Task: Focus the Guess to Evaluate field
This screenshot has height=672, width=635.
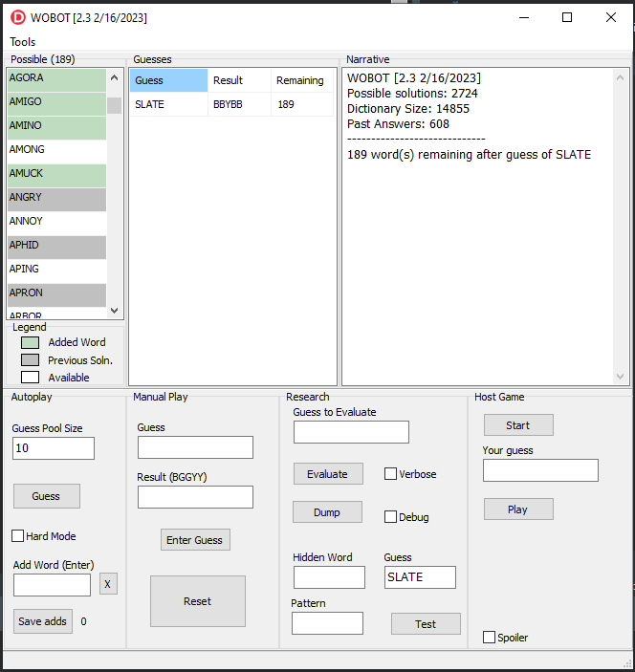Action: [351, 432]
